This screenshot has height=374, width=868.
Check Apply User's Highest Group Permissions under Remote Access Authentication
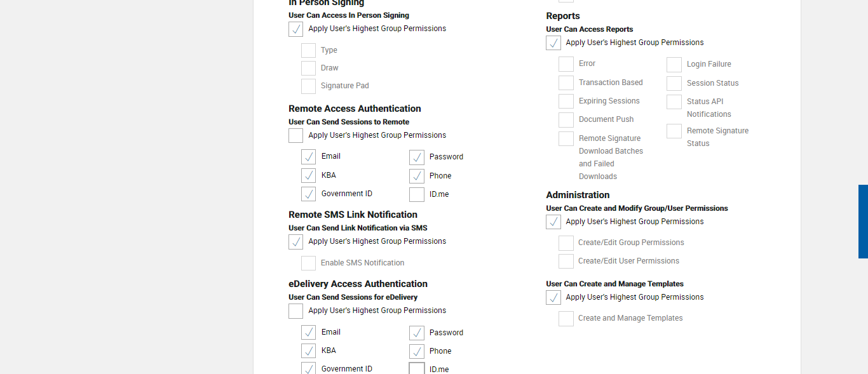point(295,136)
